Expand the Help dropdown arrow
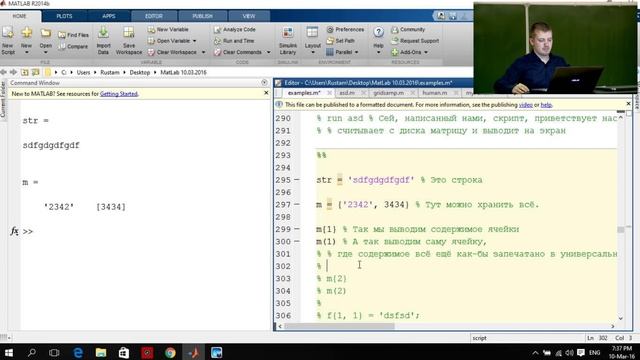640x360 pixels. (378, 52)
